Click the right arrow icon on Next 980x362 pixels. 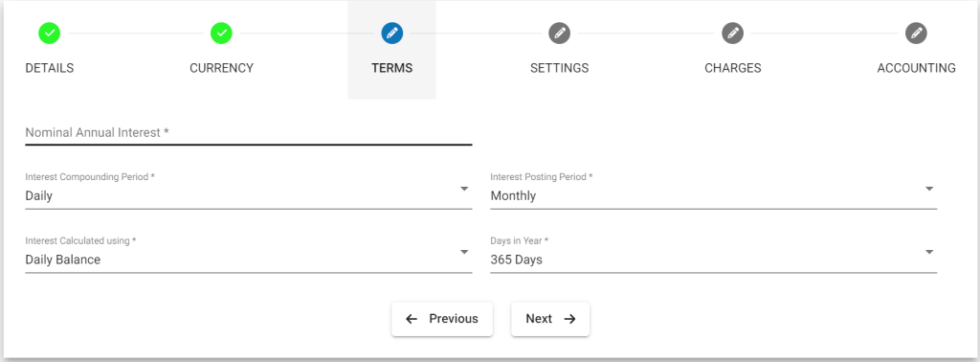tap(569, 319)
